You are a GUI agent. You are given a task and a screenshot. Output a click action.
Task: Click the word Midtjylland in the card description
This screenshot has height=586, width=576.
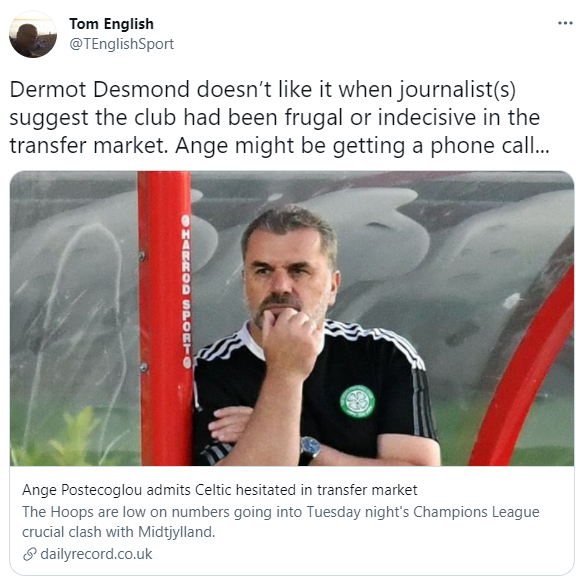point(176,532)
